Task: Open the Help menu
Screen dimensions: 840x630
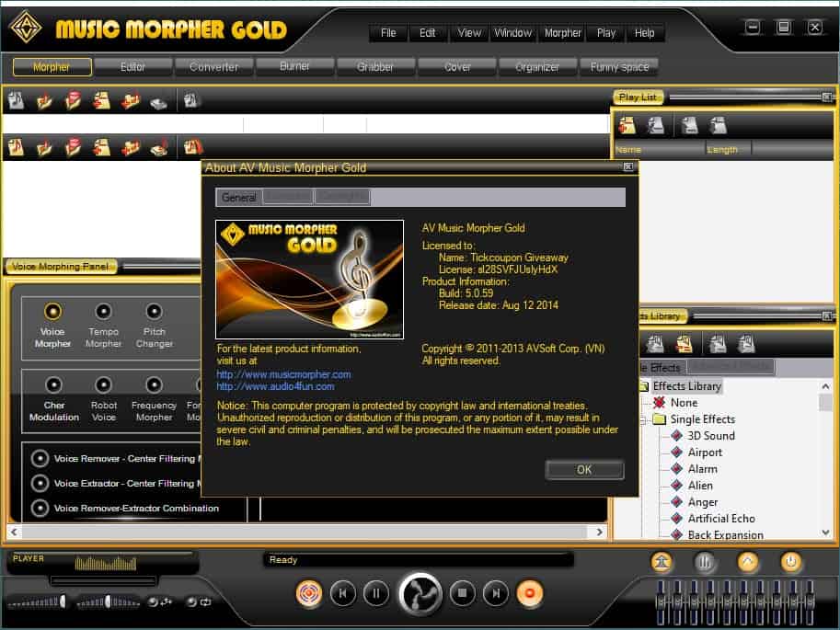Action: [644, 33]
